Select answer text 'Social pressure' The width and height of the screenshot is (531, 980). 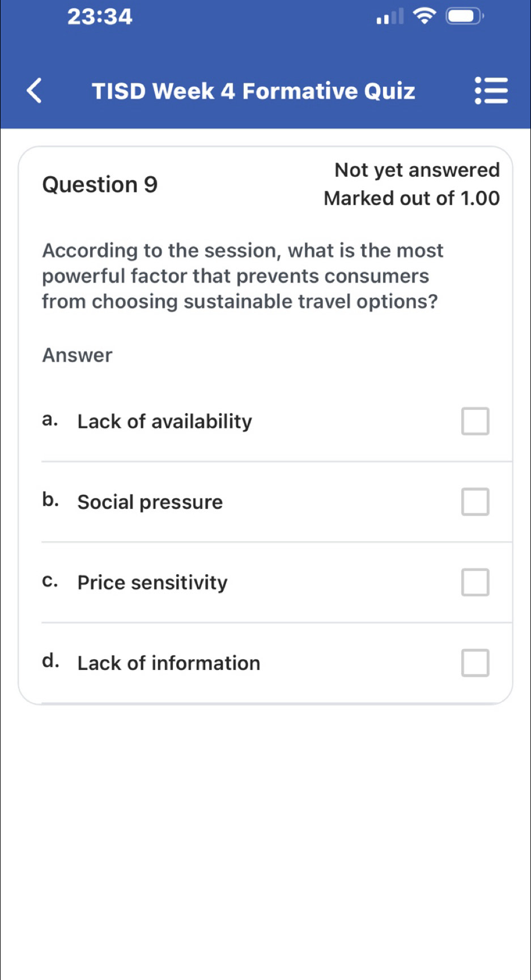tap(150, 502)
